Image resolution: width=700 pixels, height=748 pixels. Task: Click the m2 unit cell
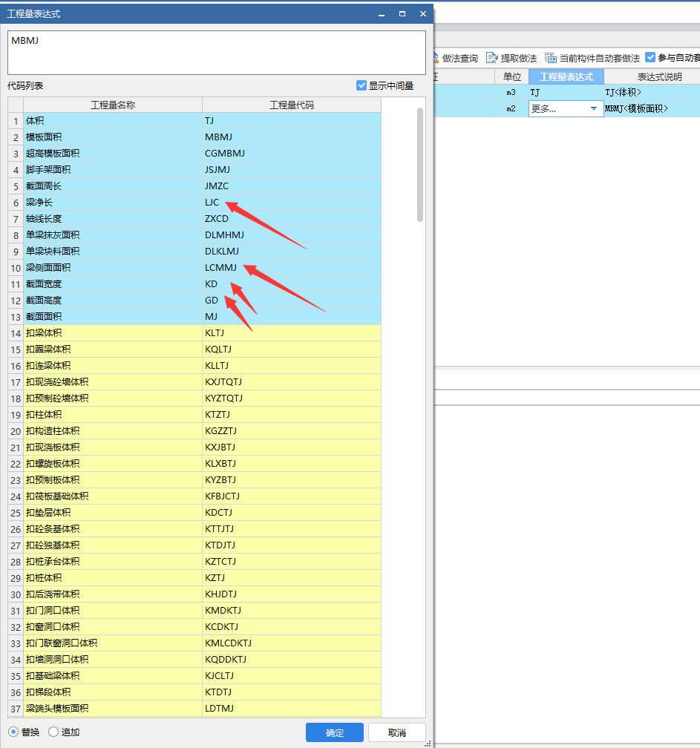[511, 109]
